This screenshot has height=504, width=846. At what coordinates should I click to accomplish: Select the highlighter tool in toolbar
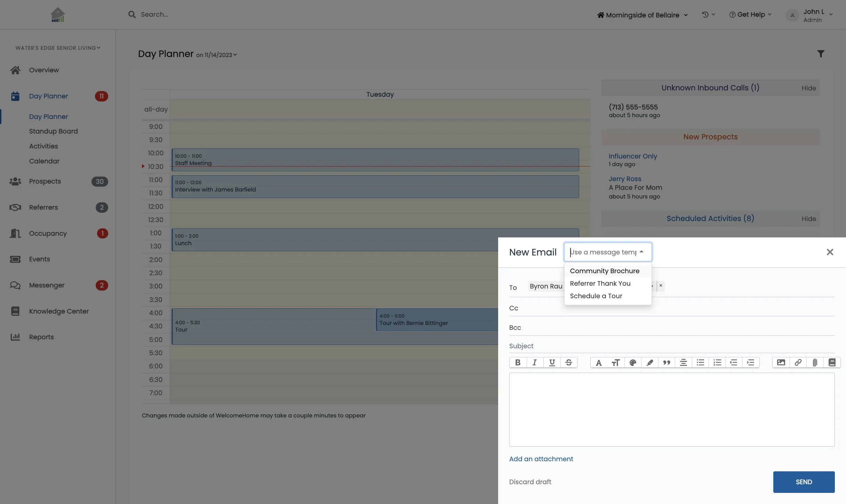click(649, 363)
